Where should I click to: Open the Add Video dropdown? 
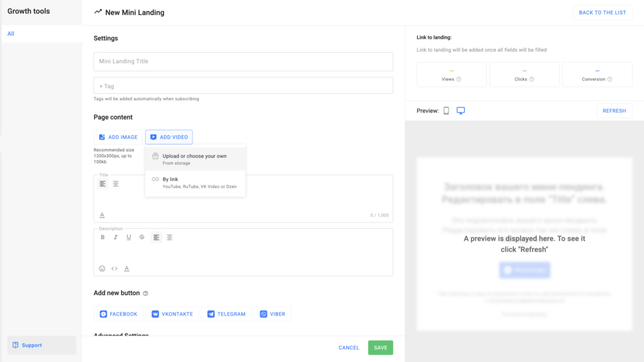[x=169, y=137]
